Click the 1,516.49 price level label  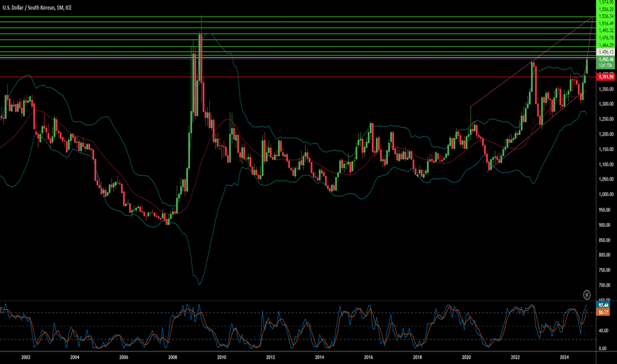(x=606, y=23)
